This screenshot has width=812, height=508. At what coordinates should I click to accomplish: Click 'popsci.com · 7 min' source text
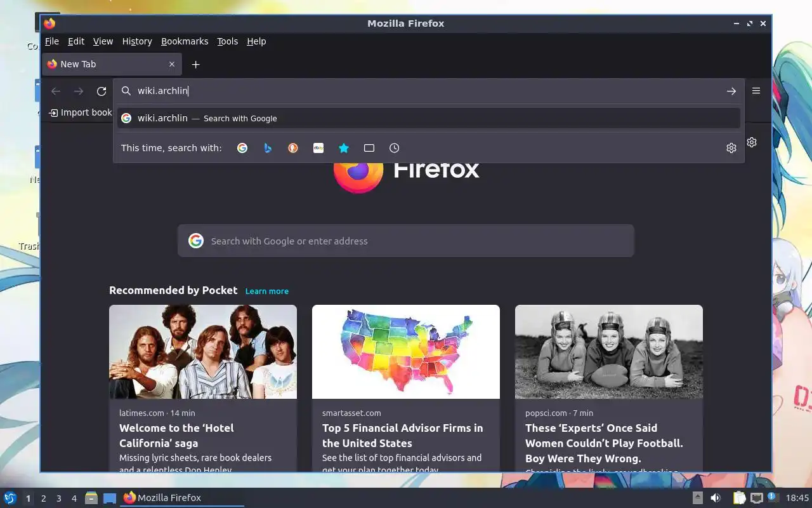[x=559, y=413]
